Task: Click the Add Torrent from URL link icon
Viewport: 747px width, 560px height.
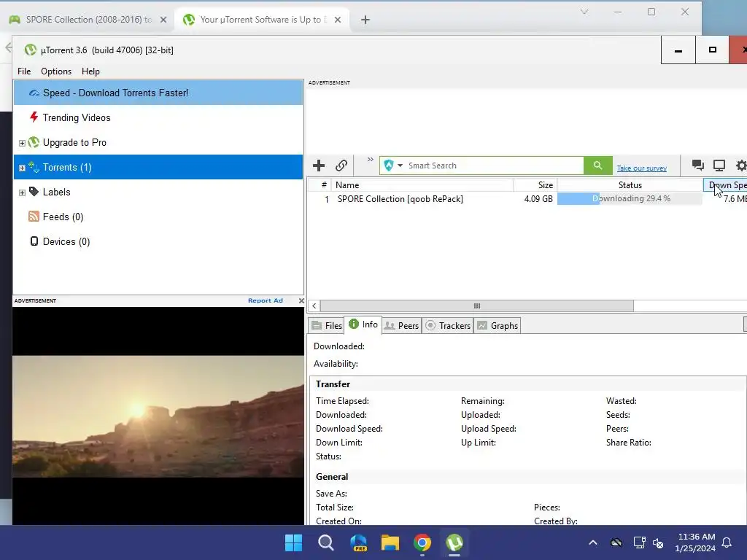Action: click(x=341, y=166)
